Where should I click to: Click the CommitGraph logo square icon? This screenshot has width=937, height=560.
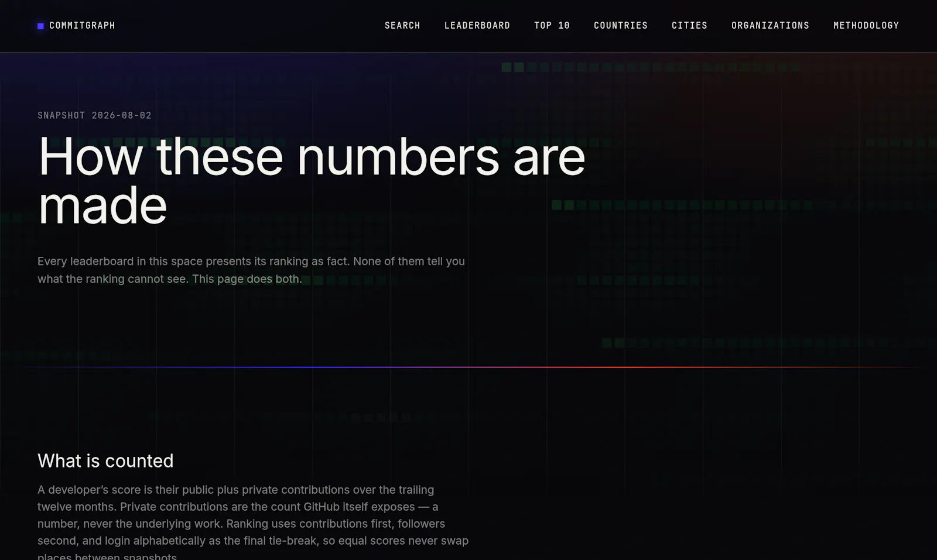[x=40, y=26]
